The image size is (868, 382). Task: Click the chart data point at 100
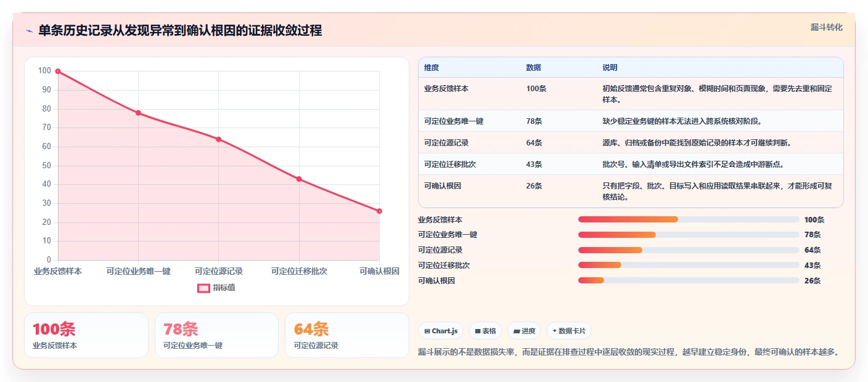pyautogui.click(x=58, y=71)
